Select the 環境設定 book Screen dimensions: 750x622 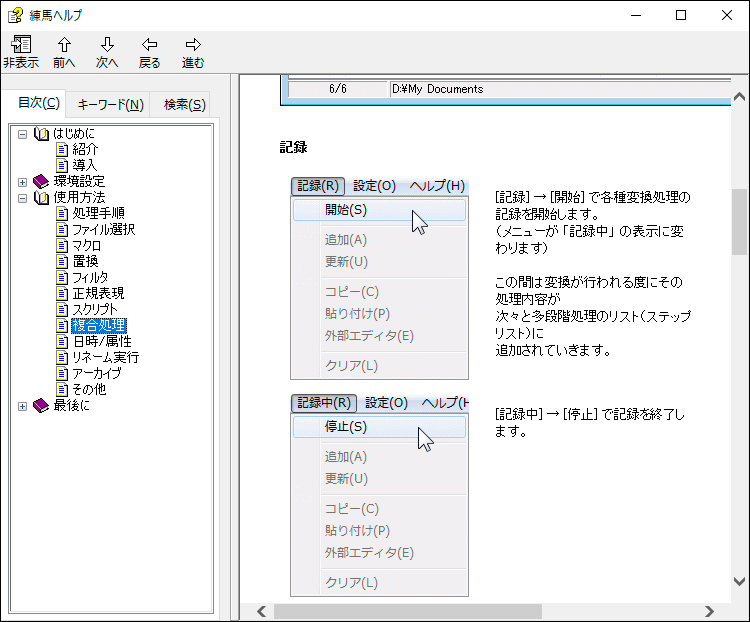pos(79,181)
